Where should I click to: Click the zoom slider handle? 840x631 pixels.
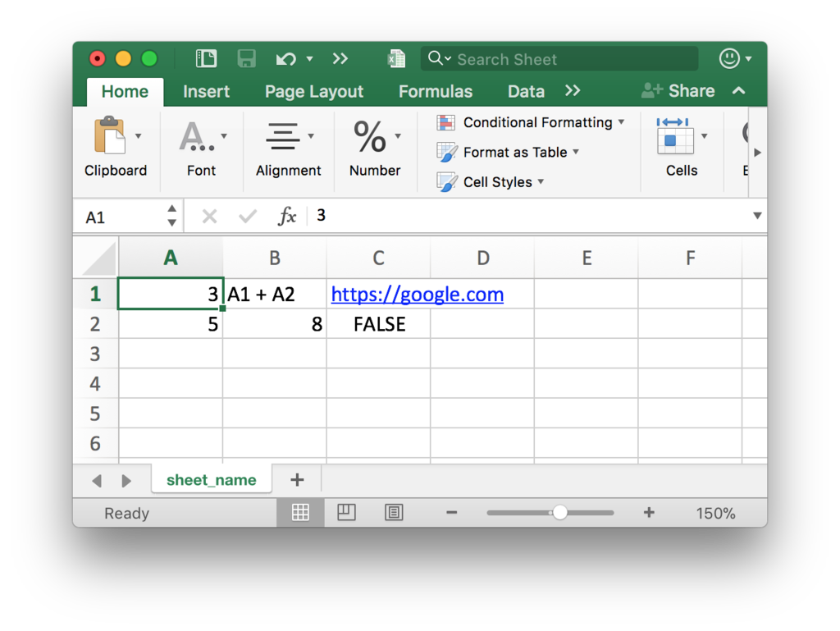tap(559, 513)
